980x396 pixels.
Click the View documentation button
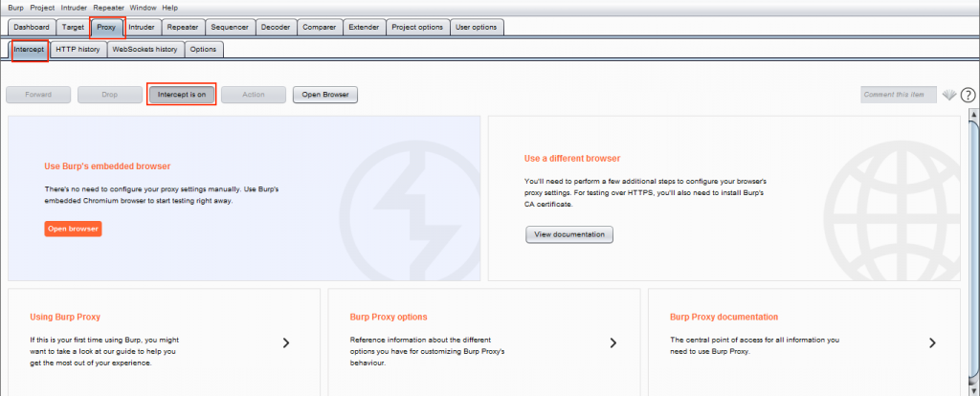pyautogui.click(x=569, y=234)
